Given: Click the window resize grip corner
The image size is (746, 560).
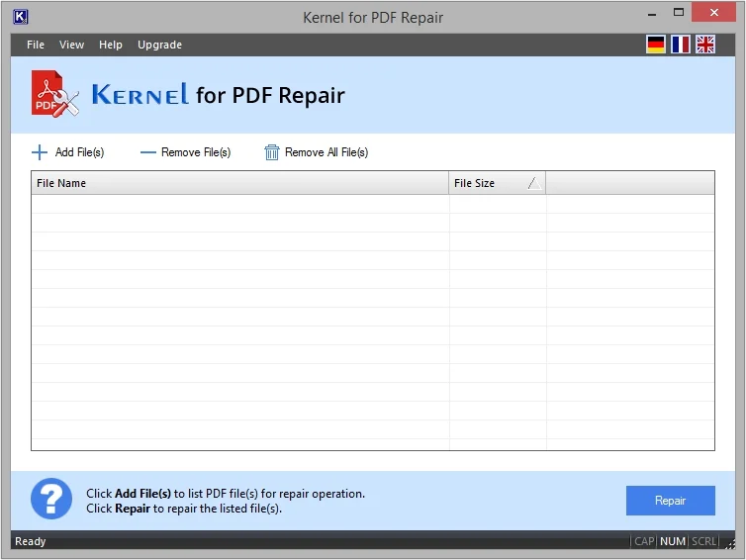Looking at the screenshot, I should pyautogui.click(x=730, y=544).
